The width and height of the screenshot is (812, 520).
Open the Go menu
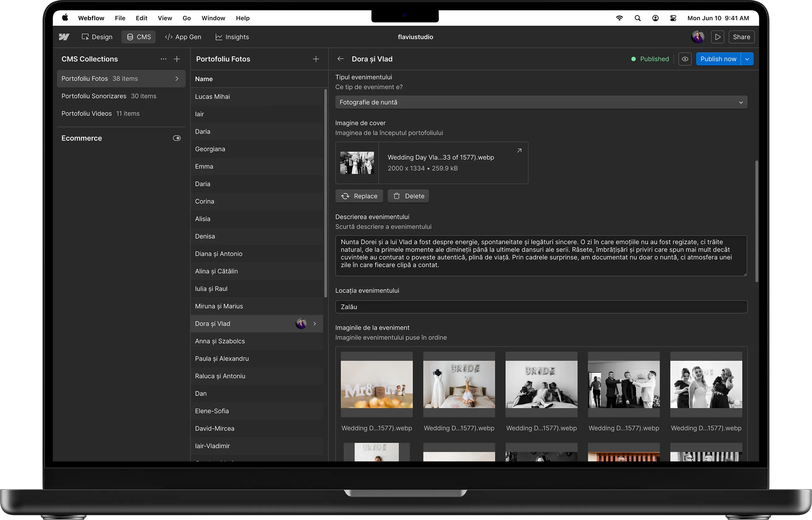point(187,18)
